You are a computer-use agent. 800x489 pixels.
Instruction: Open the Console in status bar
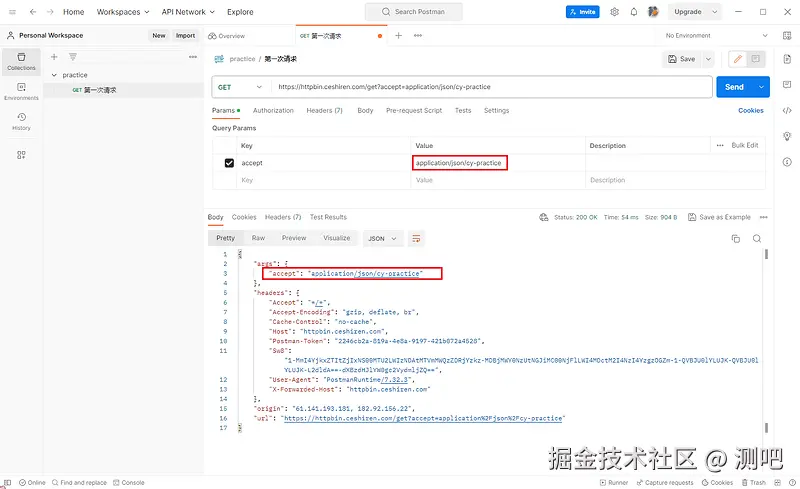(129, 482)
